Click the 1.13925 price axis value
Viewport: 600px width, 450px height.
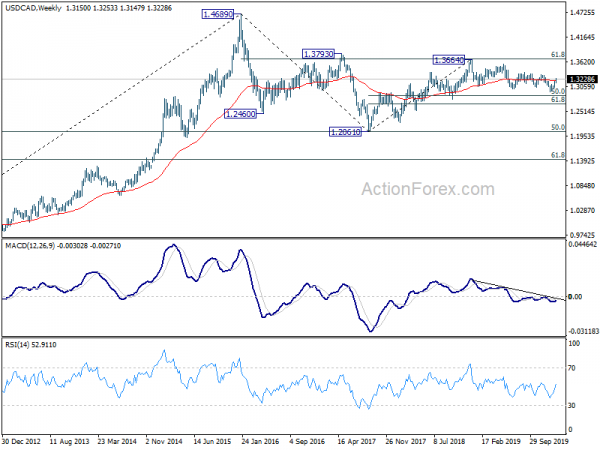pos(582,161)
